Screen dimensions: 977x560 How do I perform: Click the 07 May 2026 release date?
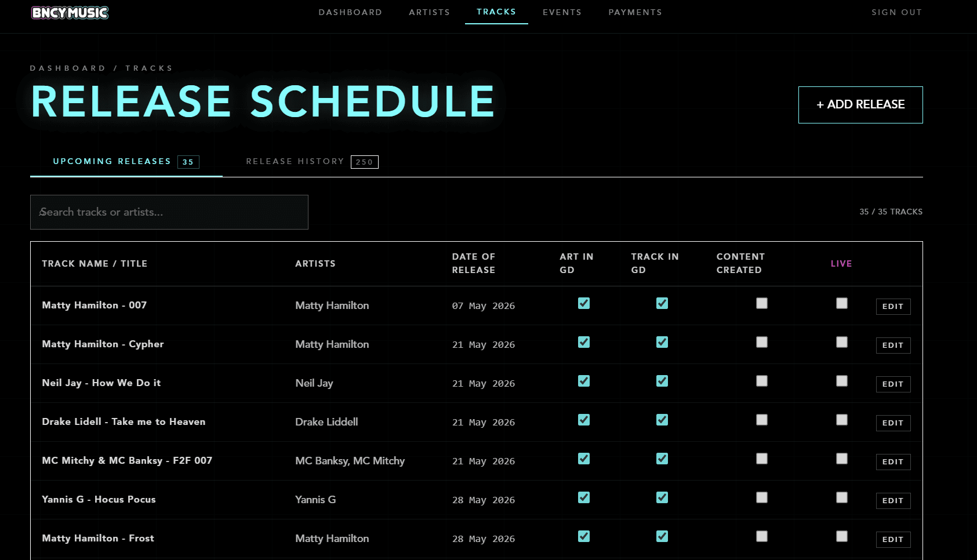[x=484, y=306]
